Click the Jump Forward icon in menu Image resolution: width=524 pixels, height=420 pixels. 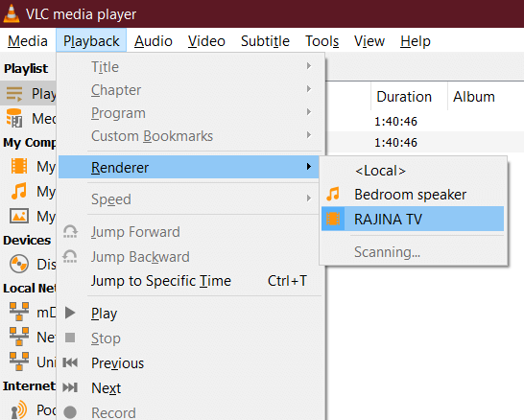pyautogui.click(x=70, y=232)
